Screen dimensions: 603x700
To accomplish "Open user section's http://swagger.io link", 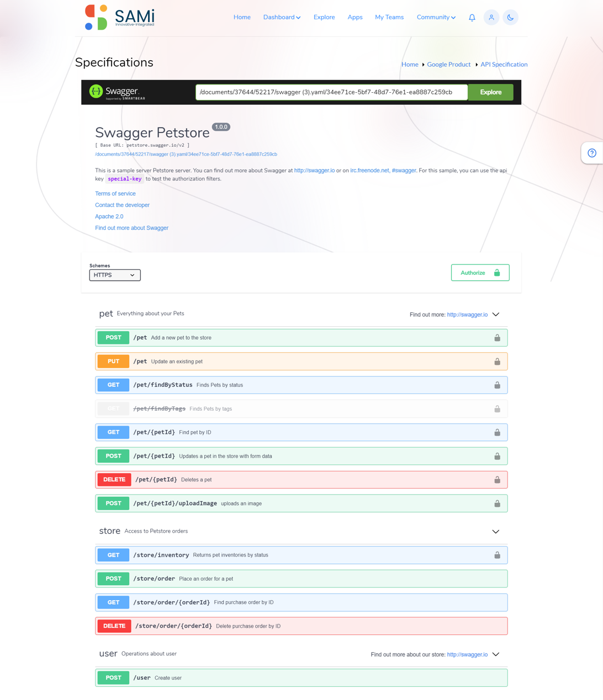I will click(467, 655).
